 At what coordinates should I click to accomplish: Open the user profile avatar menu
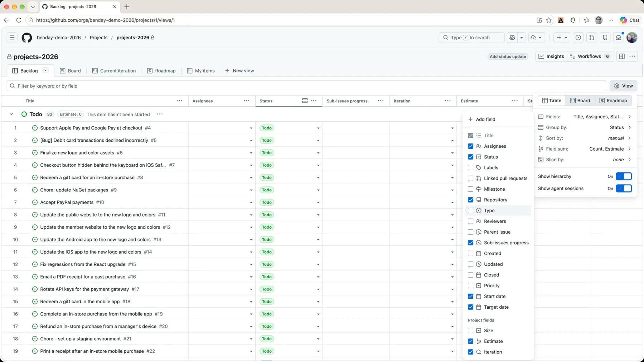632,38
